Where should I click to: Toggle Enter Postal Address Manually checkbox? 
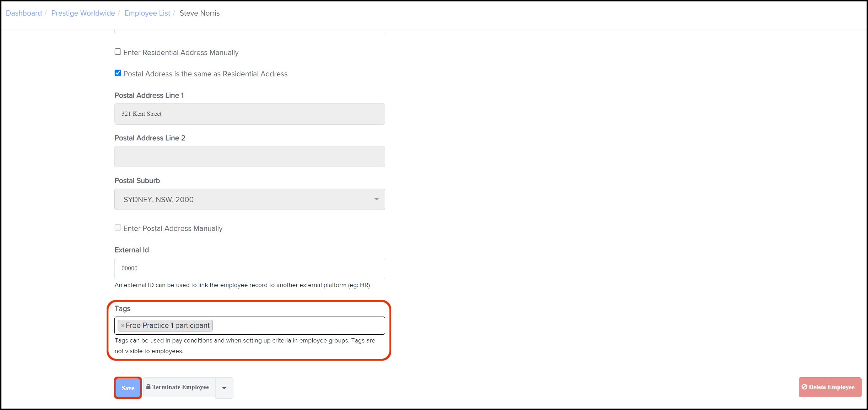point(118,228)
